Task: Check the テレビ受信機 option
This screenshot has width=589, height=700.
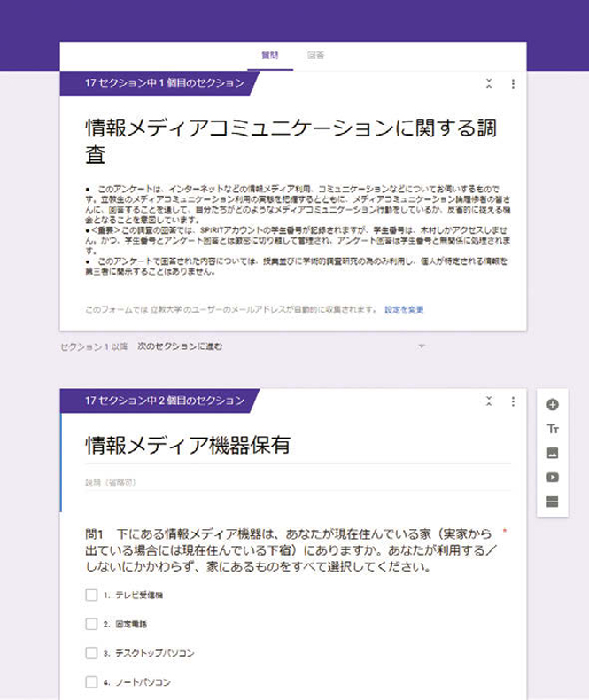Action: (x=91, y=595)
